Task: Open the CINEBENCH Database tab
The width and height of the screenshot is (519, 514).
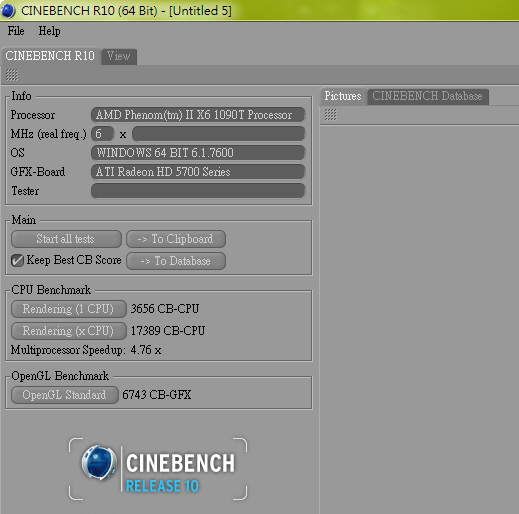Action: (427, 96)
